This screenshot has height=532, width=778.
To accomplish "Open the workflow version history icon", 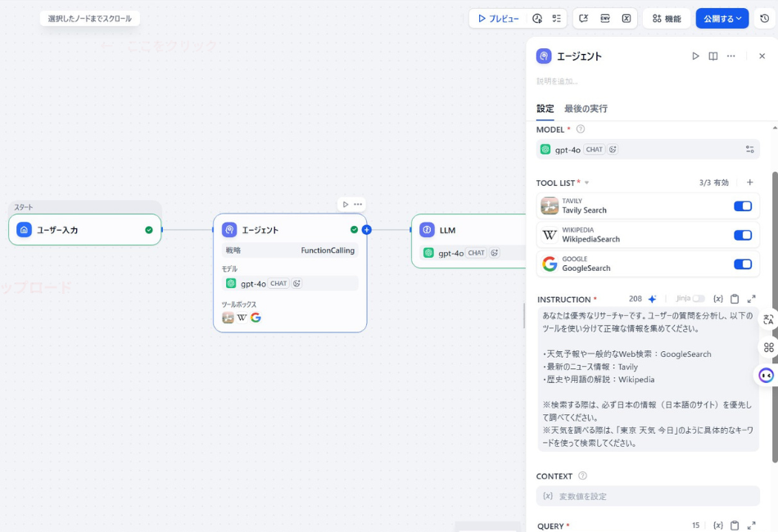I will 763,18.
